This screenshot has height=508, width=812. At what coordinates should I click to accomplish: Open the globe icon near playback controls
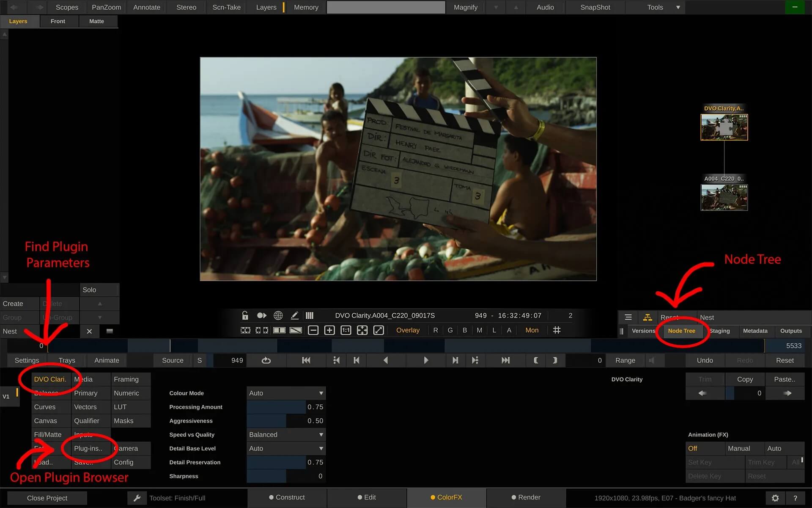pyautogui.click(x=278, y=315)
